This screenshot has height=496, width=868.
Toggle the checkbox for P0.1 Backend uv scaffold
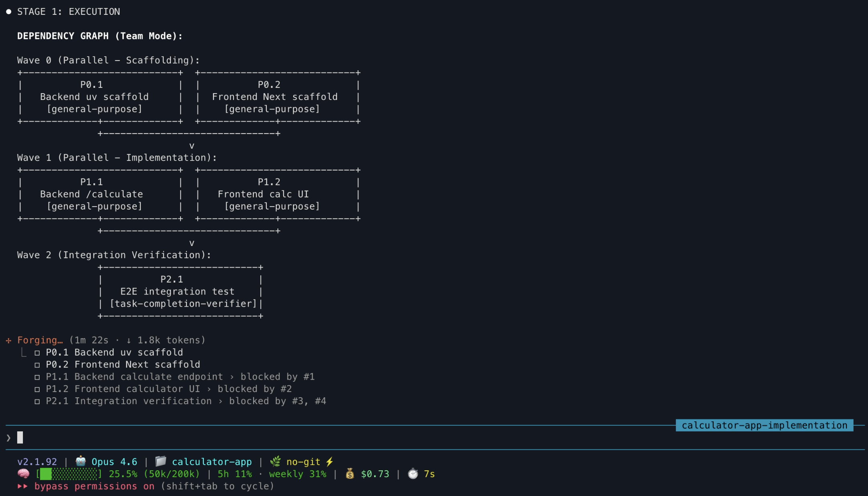click(x=37, y=353)
